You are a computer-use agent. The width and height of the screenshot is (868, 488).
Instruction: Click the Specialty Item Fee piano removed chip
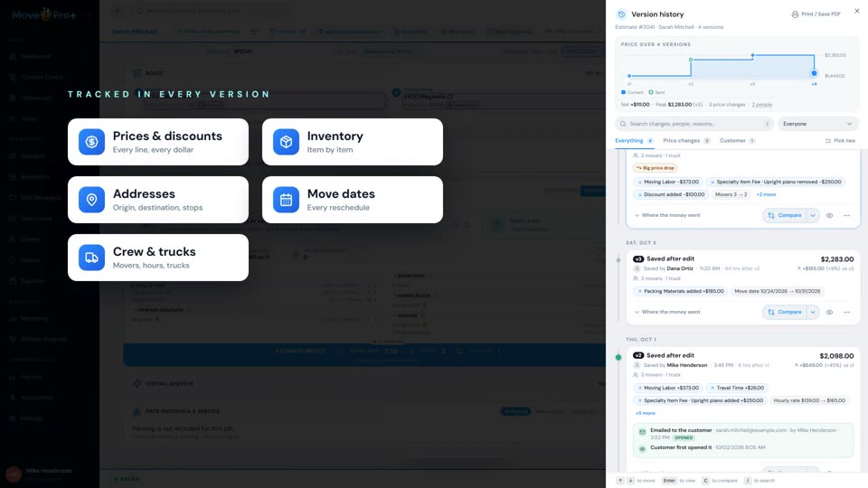click(776, 182)
